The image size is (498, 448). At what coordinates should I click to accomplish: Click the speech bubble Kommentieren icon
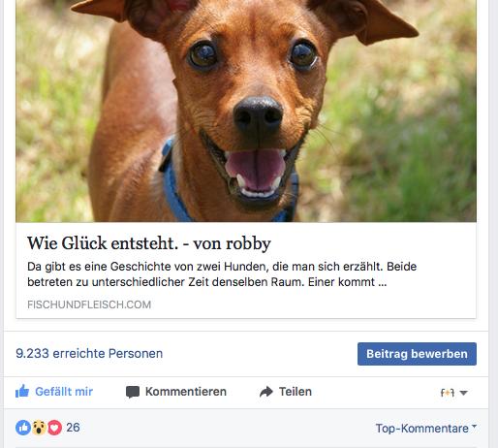click(x=133, y=392)
